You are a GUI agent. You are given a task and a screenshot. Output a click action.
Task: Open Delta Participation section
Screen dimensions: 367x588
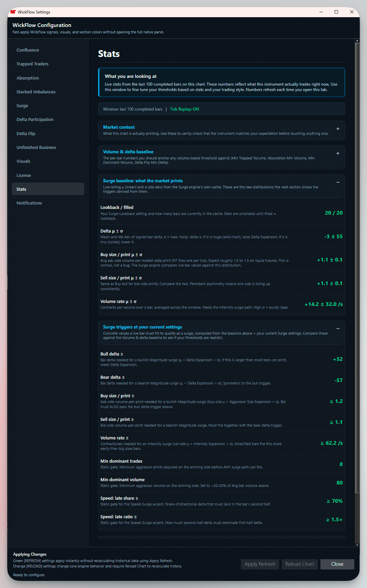[x=35, y=120]
